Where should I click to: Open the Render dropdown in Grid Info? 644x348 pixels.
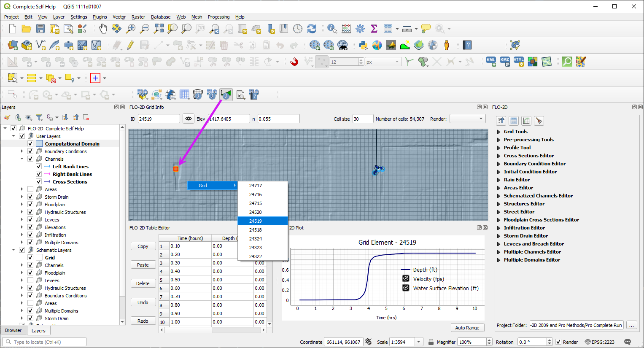(x=466, y=119)
